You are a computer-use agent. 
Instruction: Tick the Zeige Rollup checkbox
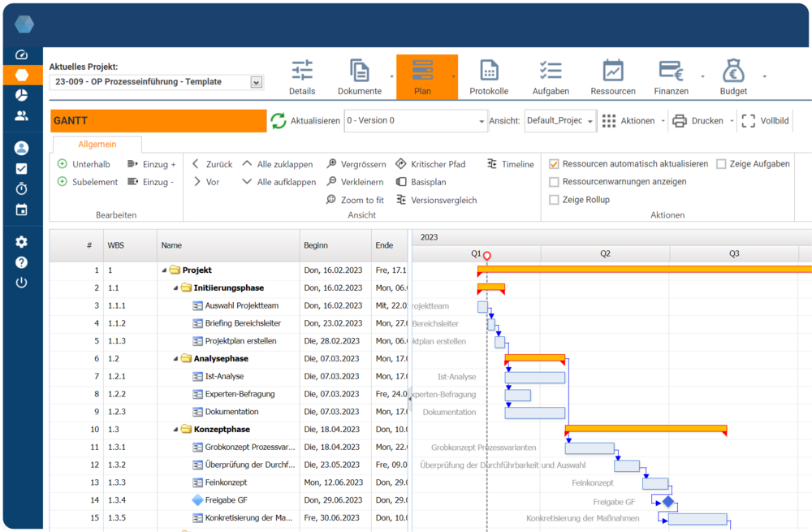click(555, 200)
